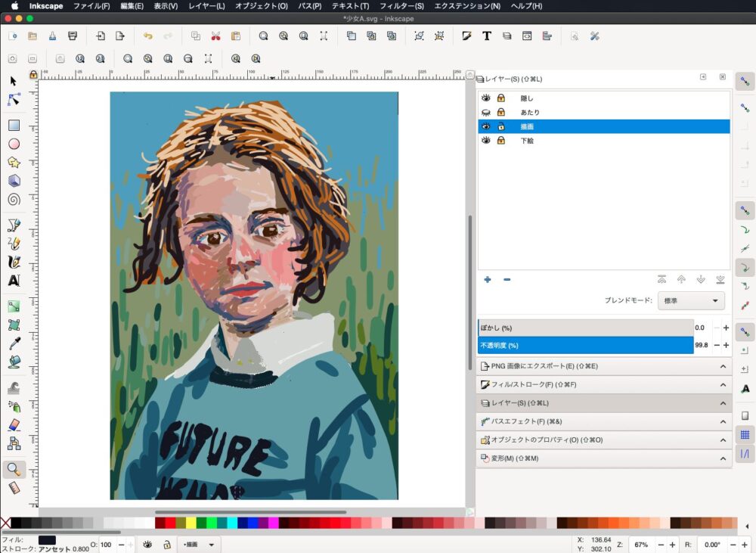Open the current layer selector in status bar
The height and width of the screenshot is (553, 756).
(200, 545)
